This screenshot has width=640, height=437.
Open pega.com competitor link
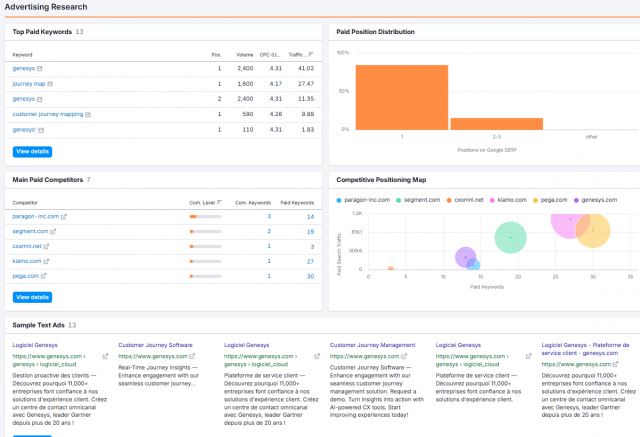25,276
